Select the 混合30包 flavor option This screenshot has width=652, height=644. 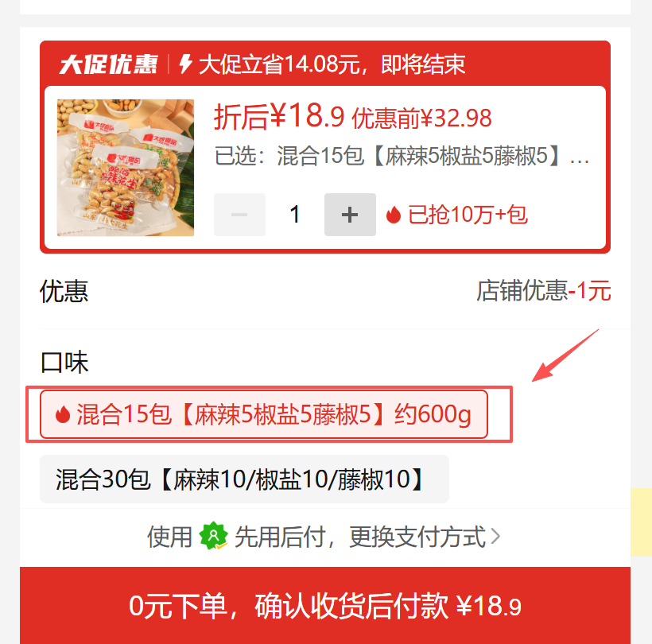pos(245,479)
